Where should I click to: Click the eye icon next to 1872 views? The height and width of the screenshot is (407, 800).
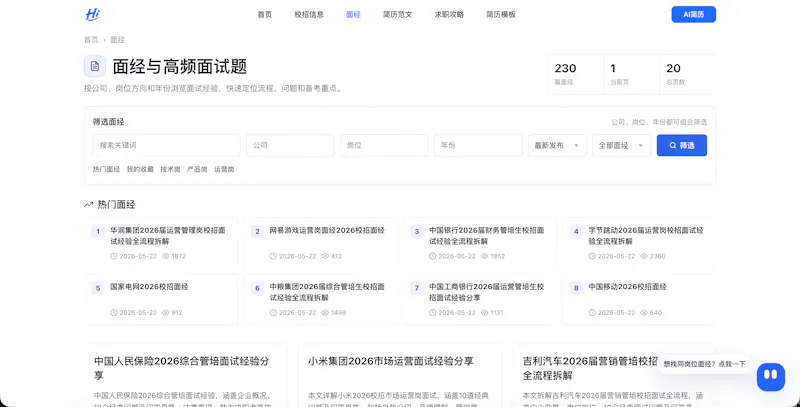click(165, 256)
